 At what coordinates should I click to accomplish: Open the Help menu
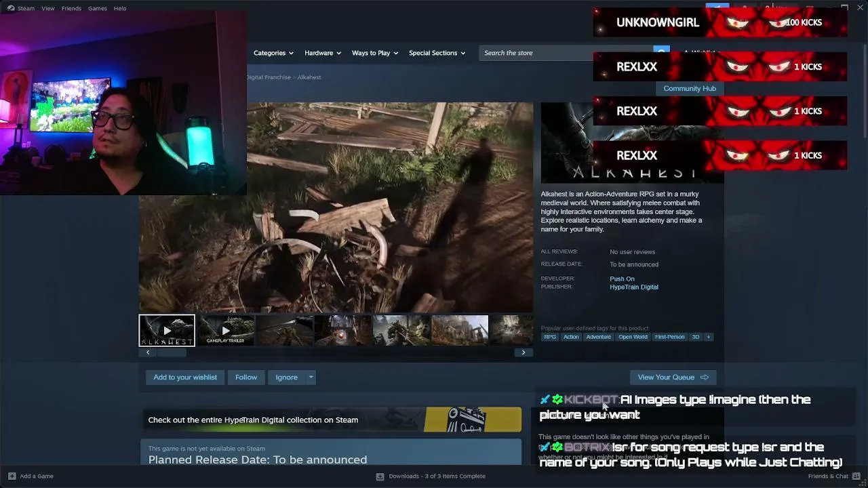pos(120,8)
